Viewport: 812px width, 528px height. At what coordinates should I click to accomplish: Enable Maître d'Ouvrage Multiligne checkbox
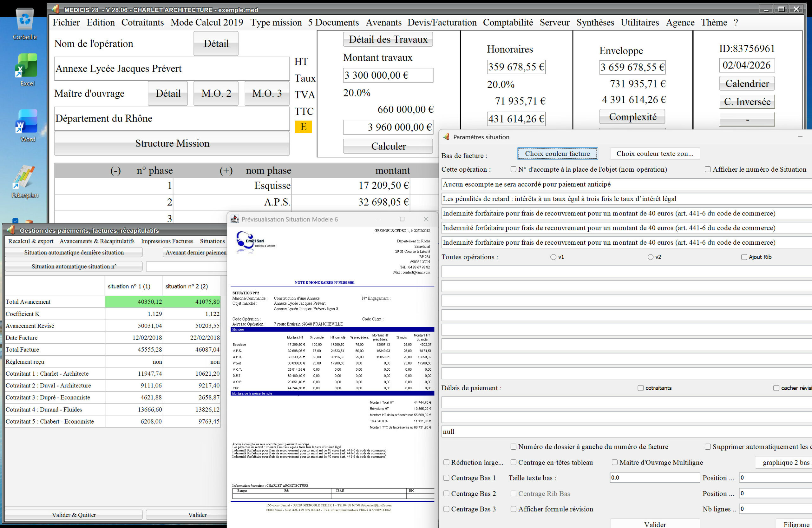pyautogui.click(x=614, y=462)
